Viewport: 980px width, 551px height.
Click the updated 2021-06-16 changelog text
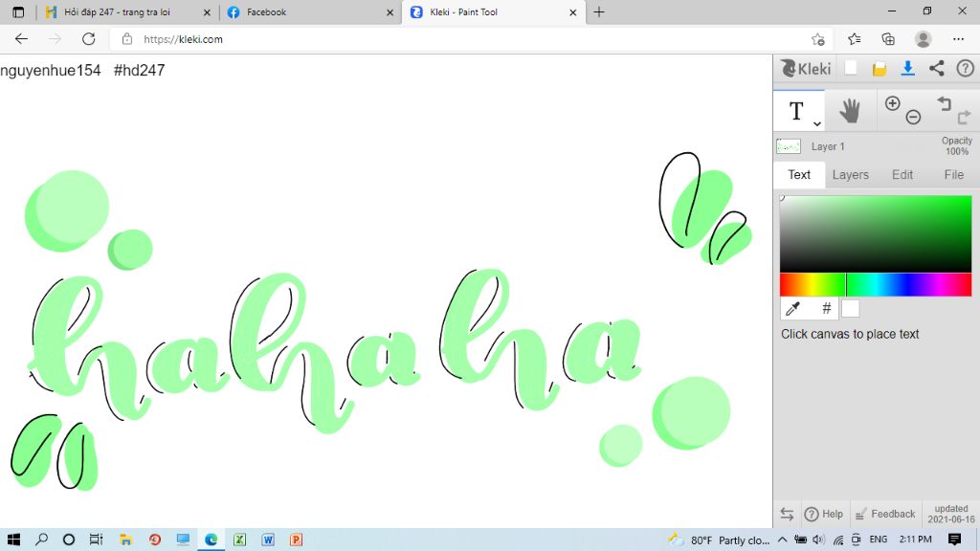(950, 514)
